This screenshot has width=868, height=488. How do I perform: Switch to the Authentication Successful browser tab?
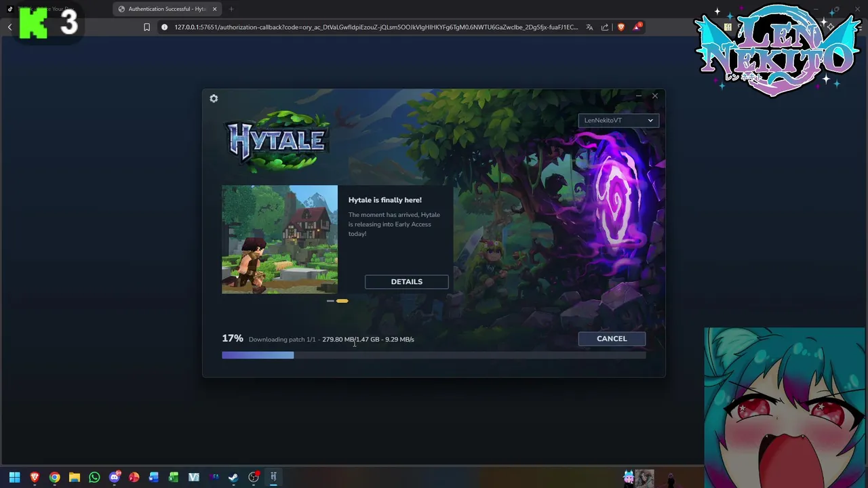point(167,9)
